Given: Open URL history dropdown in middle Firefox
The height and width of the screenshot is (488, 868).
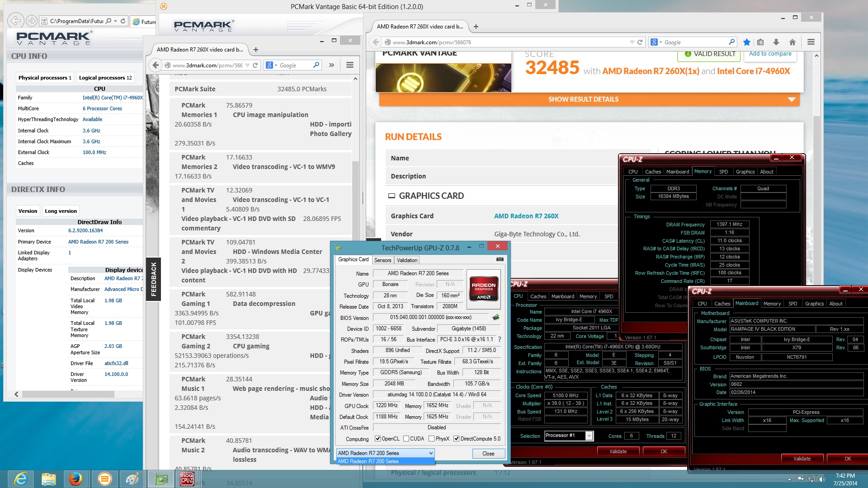Looking at the screenshot, I should coord(247,65).
